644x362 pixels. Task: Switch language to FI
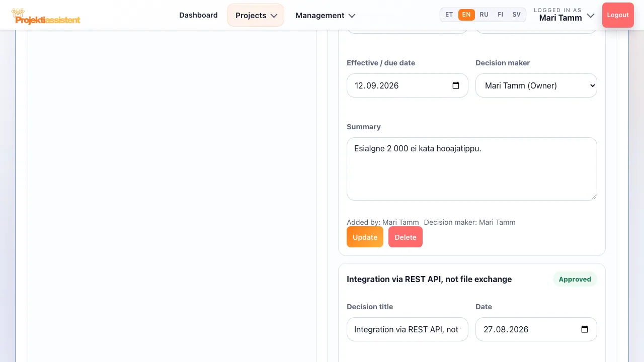coord(500,15)
